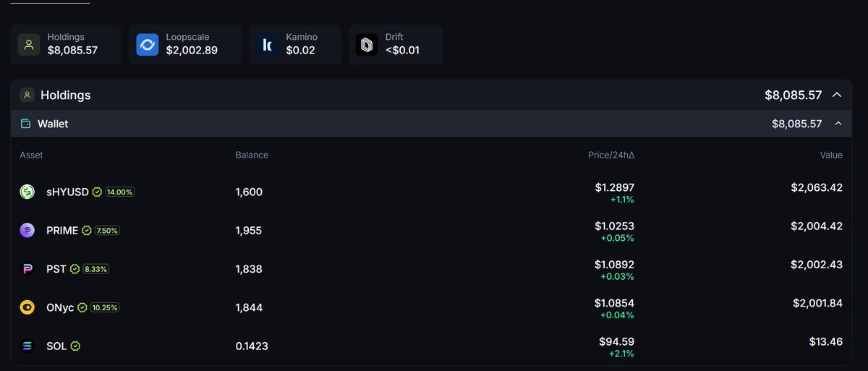Image resolution: width=868 pixels, height=371 pixels.
Task: Sort by the Value column header
Action: click(831, 155)
